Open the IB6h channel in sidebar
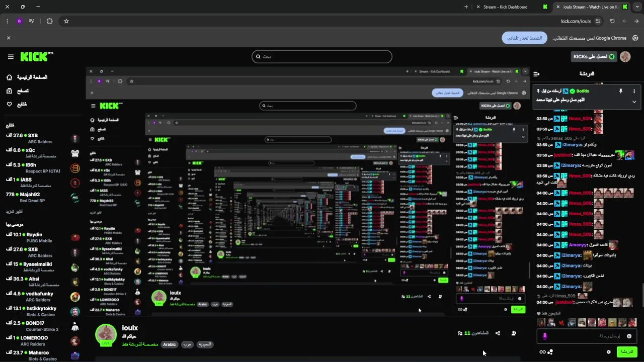Image resolution: width=644 pixels, height=362 pixels. click(43, 168)
